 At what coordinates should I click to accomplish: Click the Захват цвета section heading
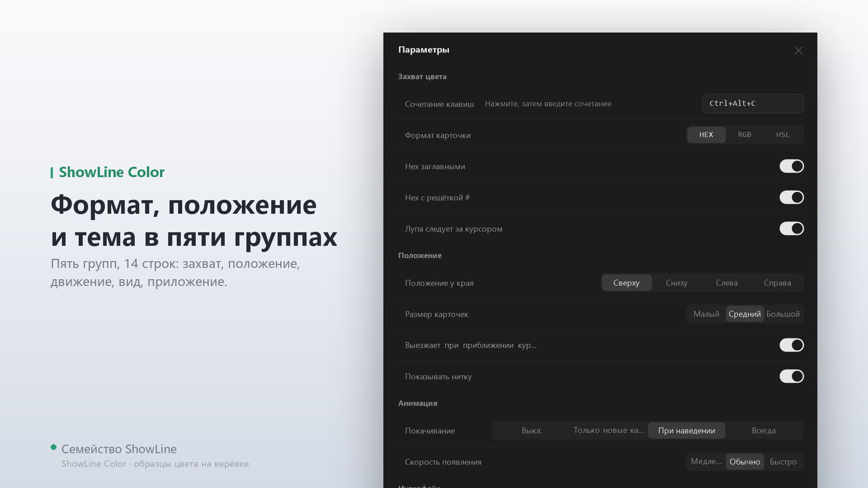tap(422, 77)
